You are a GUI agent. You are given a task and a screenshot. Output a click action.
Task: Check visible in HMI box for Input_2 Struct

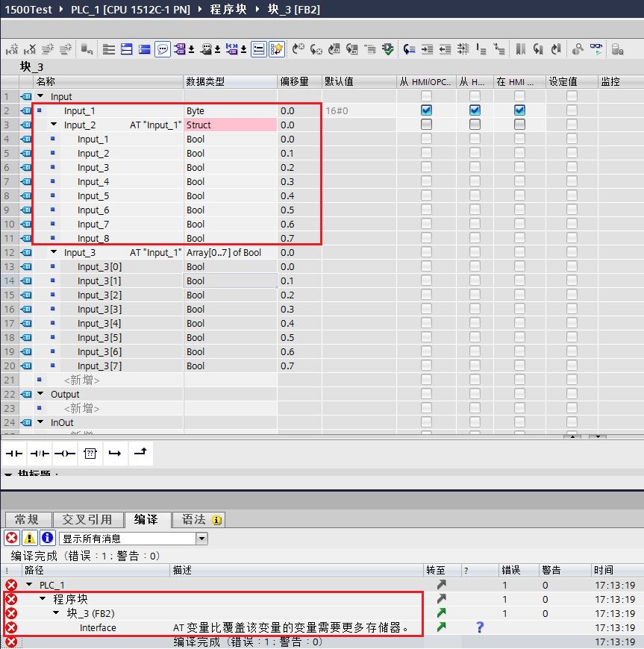click(519, 124)
